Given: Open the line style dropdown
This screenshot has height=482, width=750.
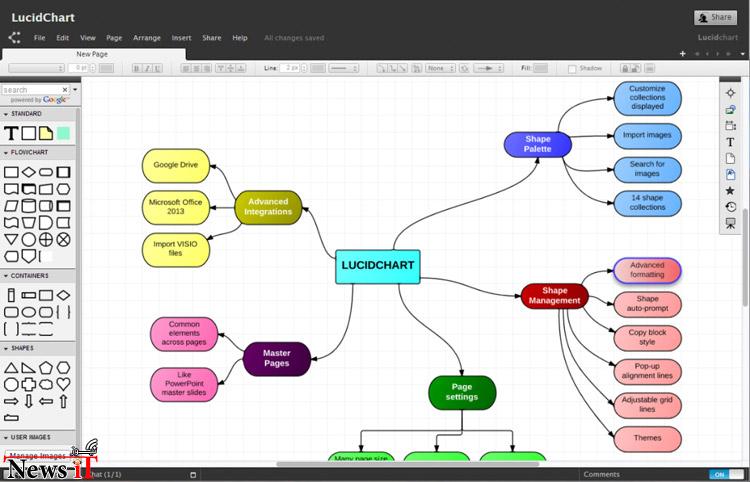Looking at the screenshot, I should click(343, 68).
